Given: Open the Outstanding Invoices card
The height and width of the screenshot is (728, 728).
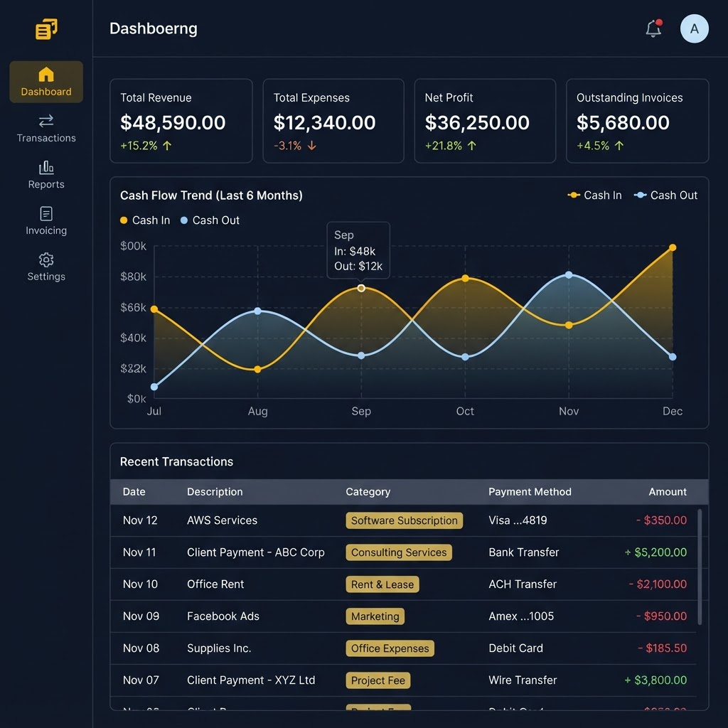Looking at the screenshot, I should 637,121.
